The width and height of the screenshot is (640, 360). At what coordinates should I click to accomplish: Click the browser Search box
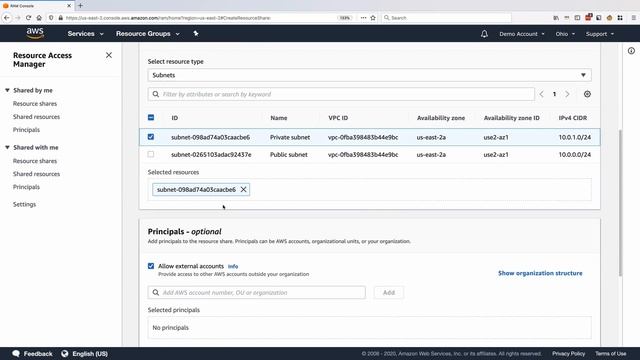click(x=447, y=18)
